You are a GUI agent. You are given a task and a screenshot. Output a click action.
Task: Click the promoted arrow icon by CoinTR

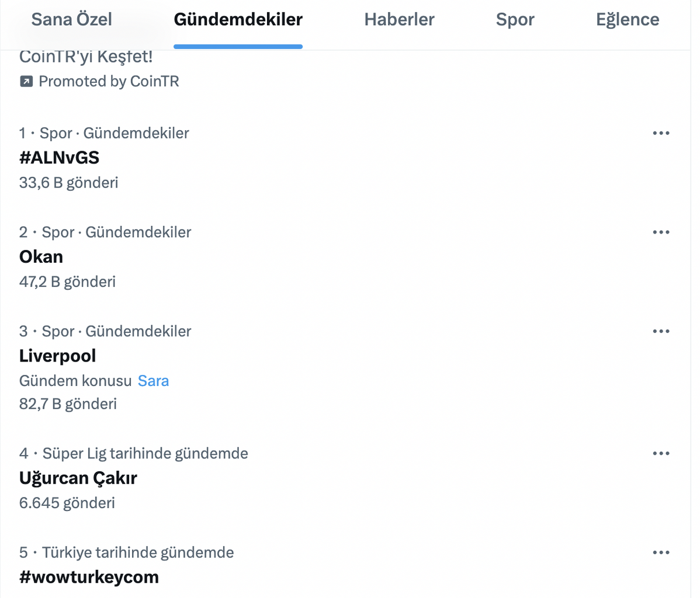(x=26, y=82)
